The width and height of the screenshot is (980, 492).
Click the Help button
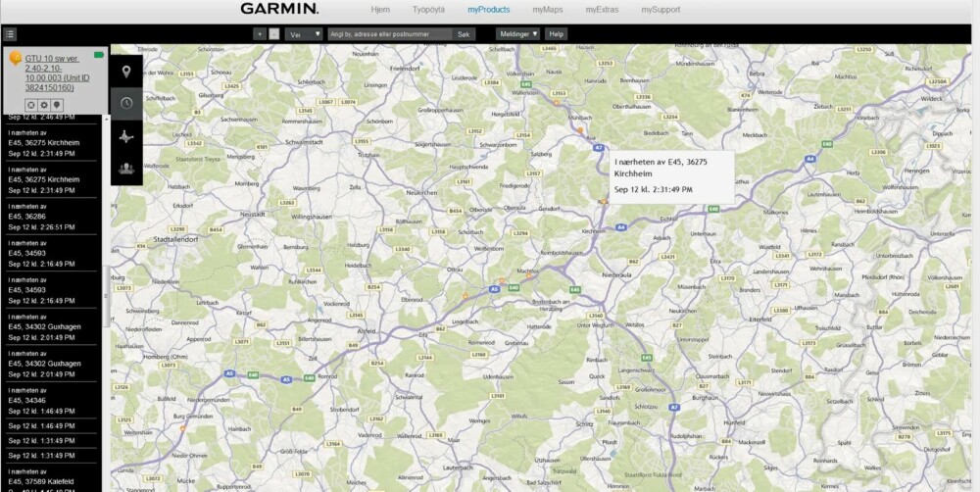(556, 34)
